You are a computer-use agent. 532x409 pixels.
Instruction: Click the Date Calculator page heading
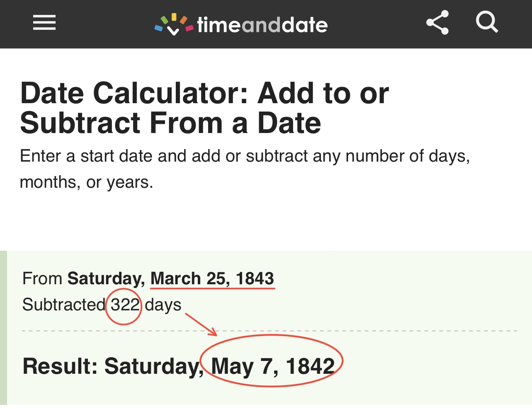tap(204, 108)
